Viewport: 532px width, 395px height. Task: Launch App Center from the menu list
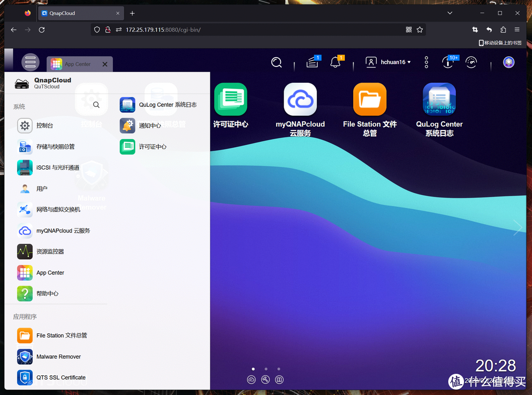click(41, 272)
